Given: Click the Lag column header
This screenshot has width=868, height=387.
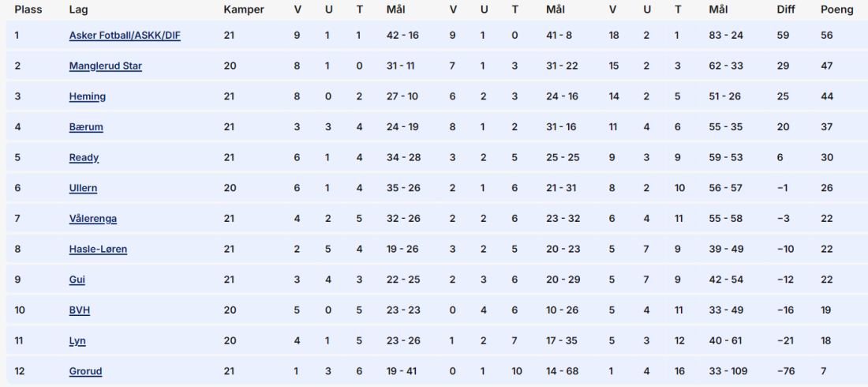Looking at the screenshot, I should (x=78, y=9).
